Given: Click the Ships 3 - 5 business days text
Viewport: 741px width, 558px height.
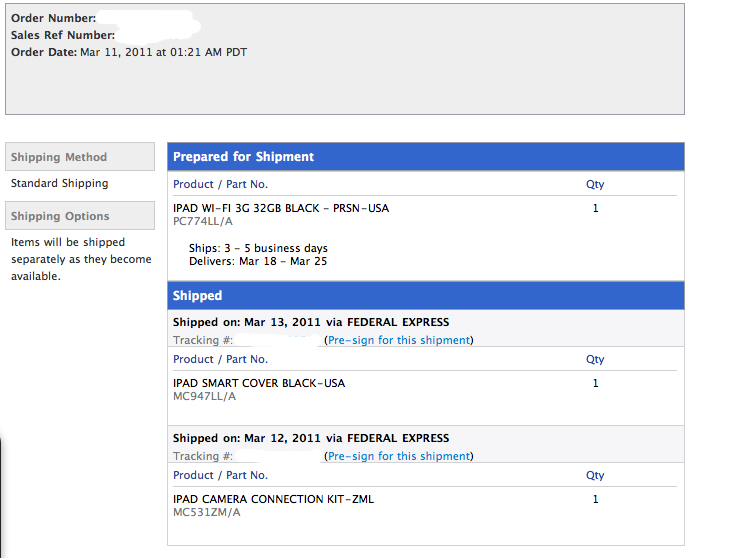Looking at the screenshot, I should tap(258, 248).
